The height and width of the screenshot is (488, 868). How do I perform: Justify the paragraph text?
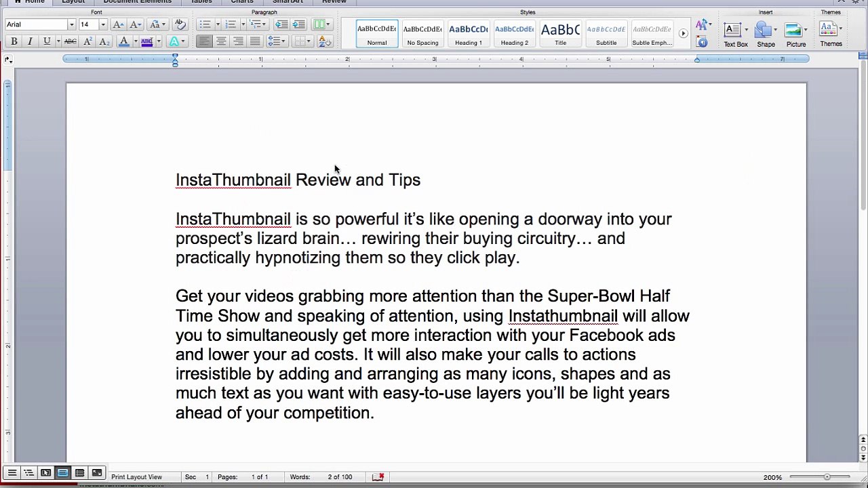(255, 42)
